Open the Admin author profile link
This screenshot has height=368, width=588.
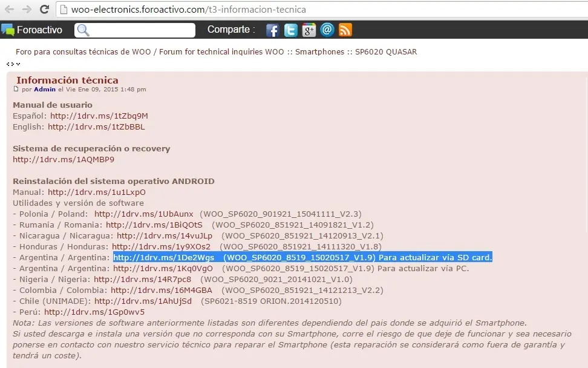click(45, 90)
